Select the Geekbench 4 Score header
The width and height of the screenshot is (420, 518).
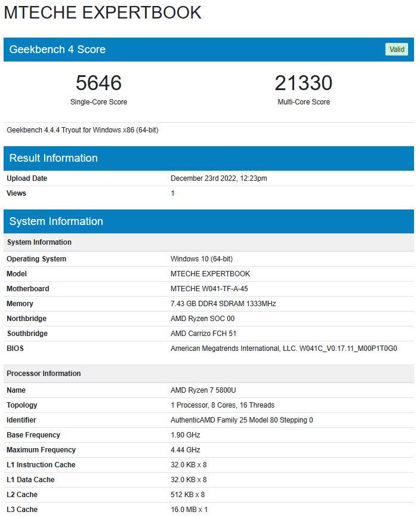click(x=209, y=50)
